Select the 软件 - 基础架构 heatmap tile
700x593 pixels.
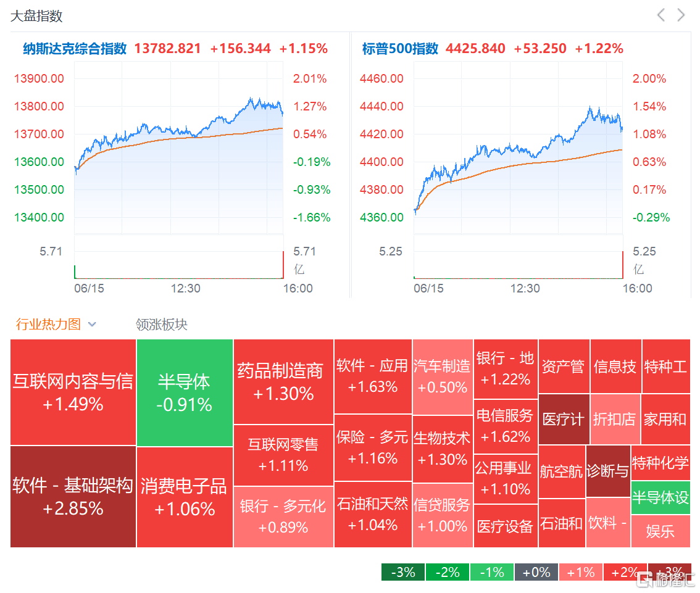(72, 497)
